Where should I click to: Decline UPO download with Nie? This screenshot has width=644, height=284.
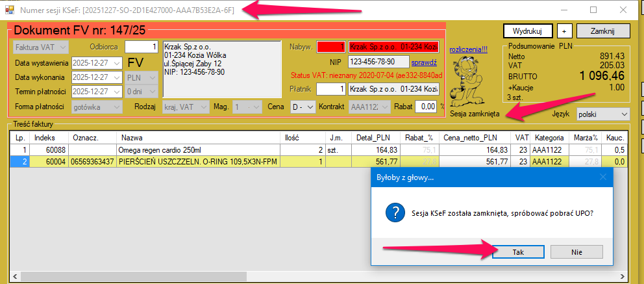pos(576,252)
